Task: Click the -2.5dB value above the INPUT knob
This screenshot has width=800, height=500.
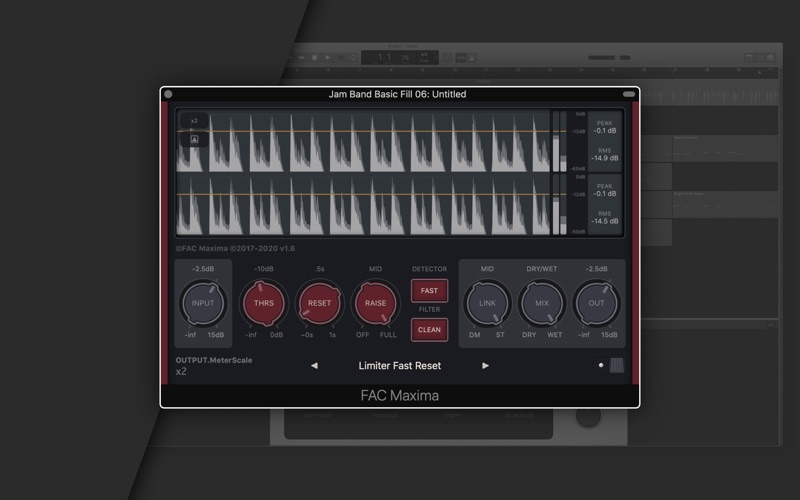Action: [x=203, y=269]
